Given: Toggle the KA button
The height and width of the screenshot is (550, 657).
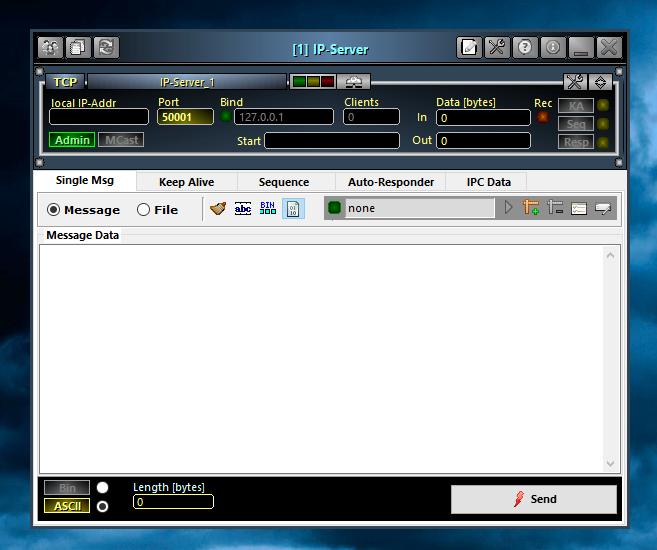Looking at the screenshot, I should (576, 106).
